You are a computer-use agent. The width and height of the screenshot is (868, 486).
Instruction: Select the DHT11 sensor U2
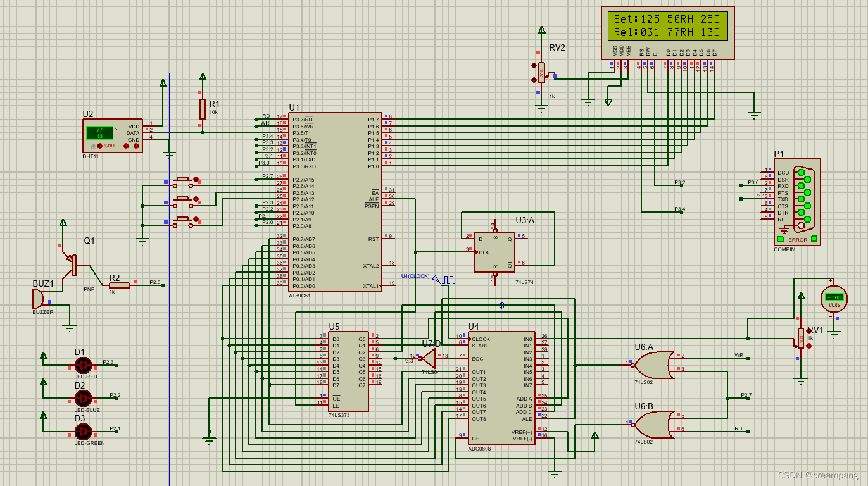(x=113, y=136)
